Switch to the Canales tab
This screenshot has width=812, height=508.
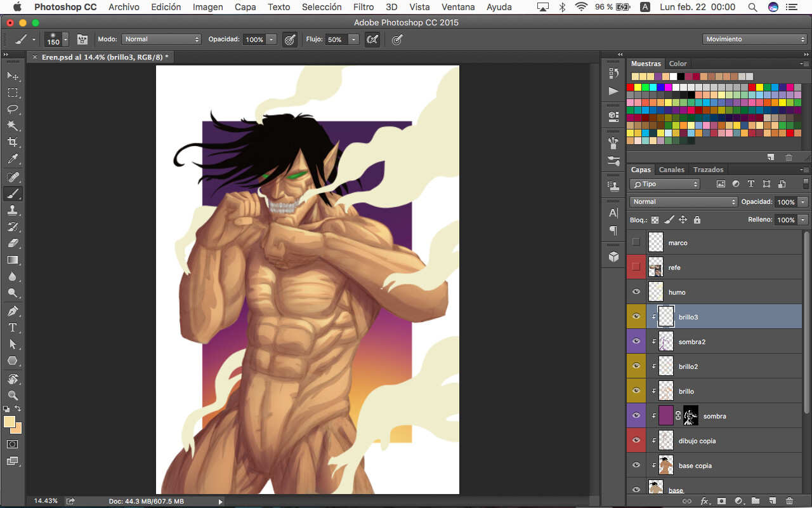[672, 170]
